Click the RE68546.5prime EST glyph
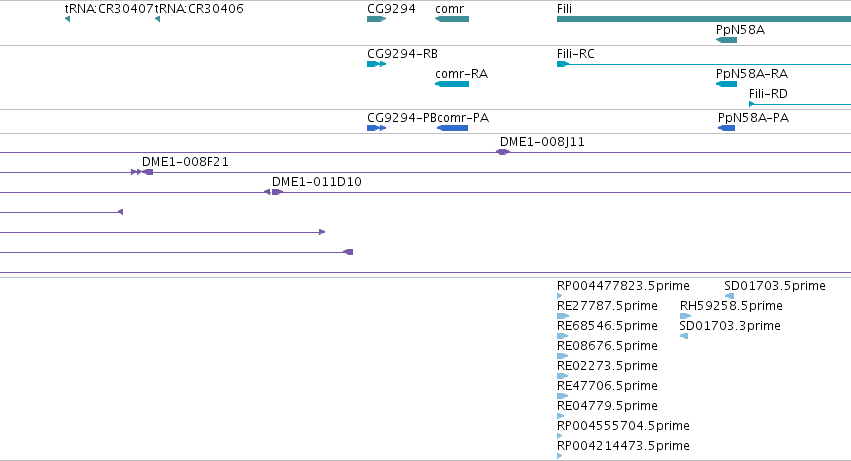 click(x=562, y=336)
